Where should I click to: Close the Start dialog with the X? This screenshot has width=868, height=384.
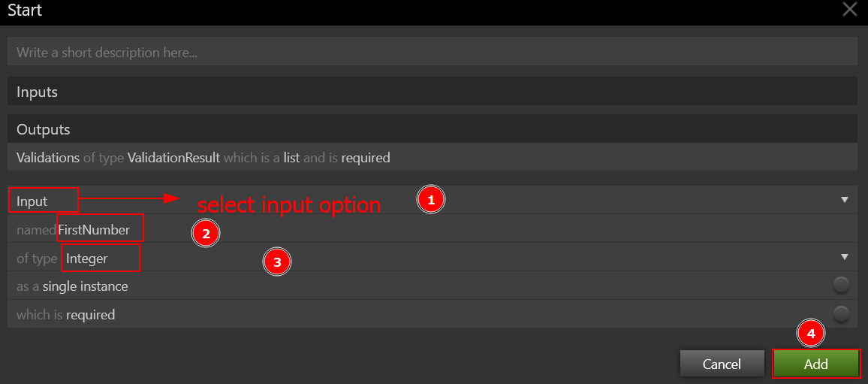coord(850,10)
